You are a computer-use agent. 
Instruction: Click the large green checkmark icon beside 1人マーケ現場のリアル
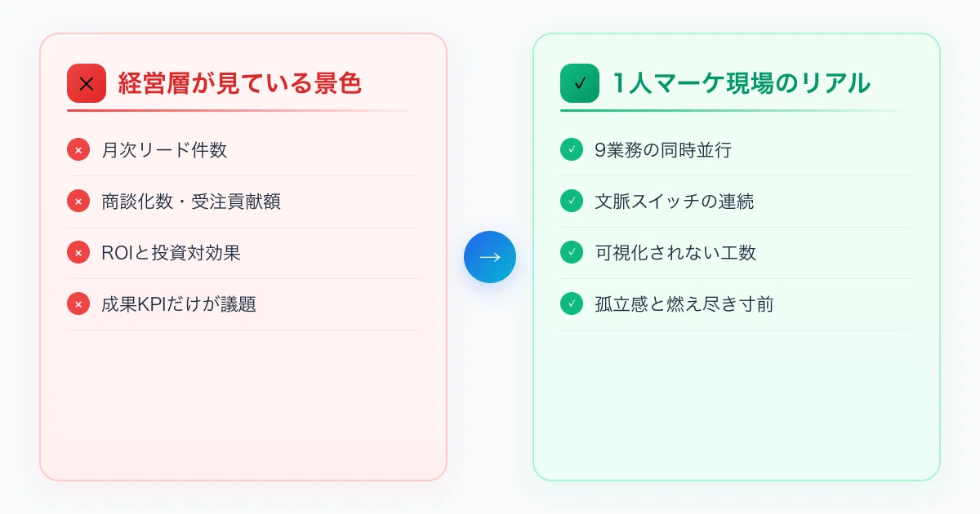(580, 83)
